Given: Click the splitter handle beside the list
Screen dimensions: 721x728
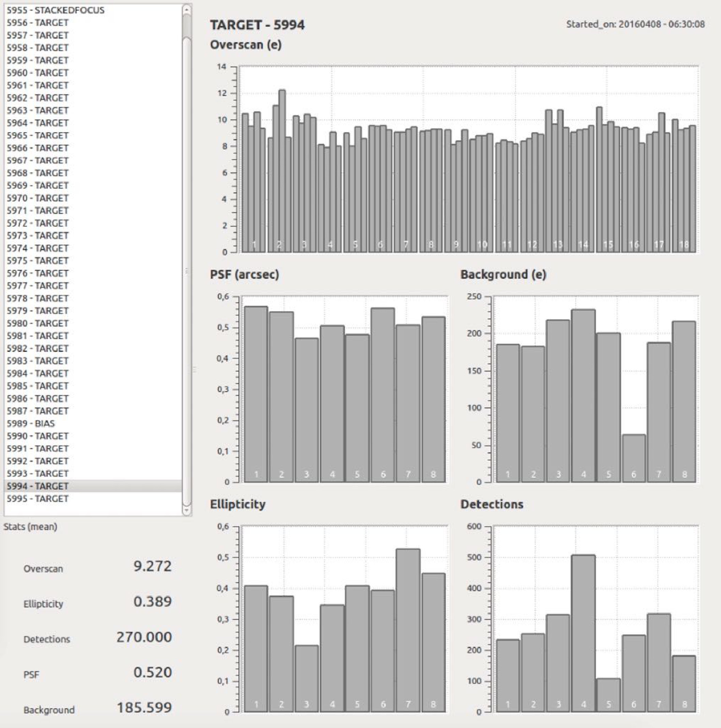Looking at the screenshot, I should [194, 370].
